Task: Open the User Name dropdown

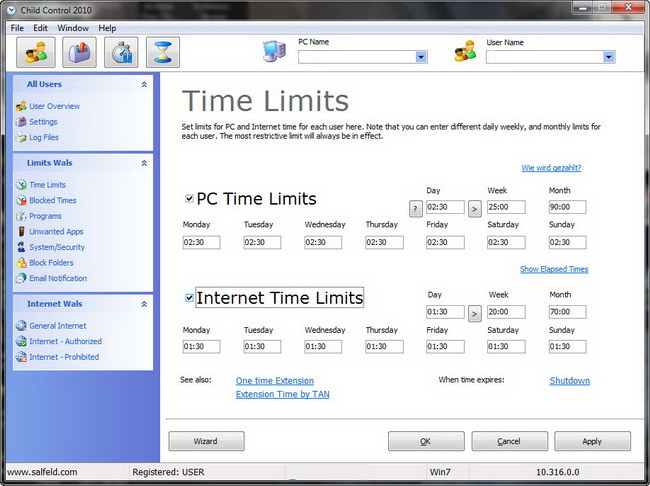Action: pyautogui.click(x=608, y=58)
